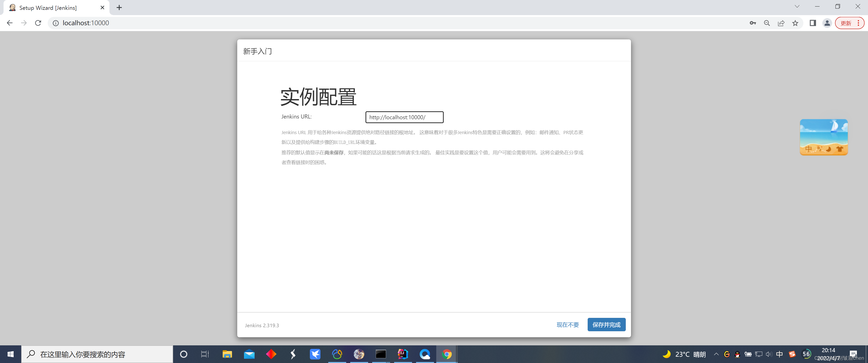Open the terminal window from the taskbar
This screenshot has height=363, width=868.
click(x=381, y=354)
